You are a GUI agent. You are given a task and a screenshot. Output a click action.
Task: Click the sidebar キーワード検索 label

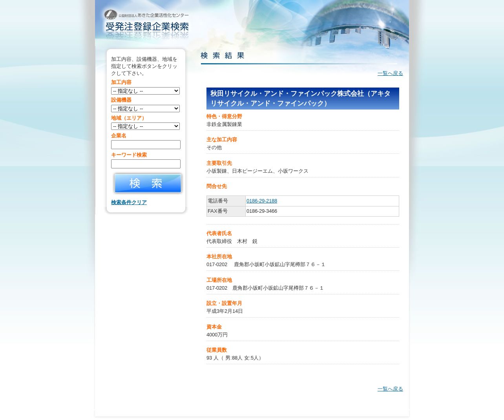click(129, 155)
